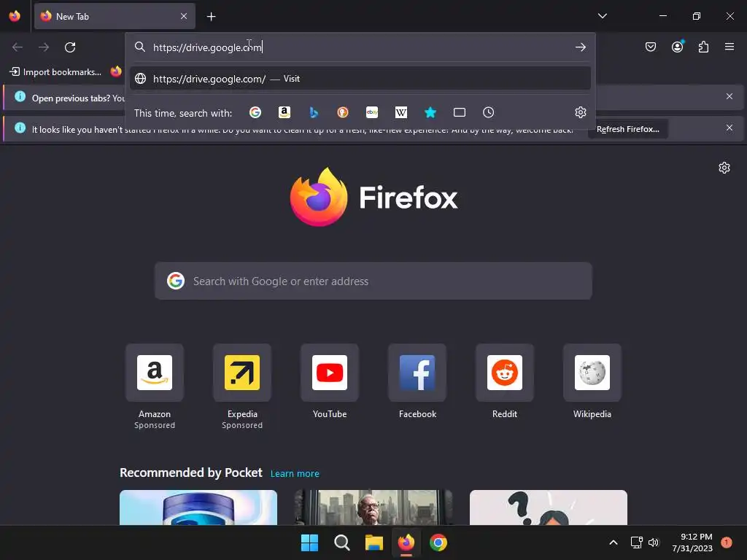Click the Pocket Learn more link
747x560 pixels.
pos(295,474)
